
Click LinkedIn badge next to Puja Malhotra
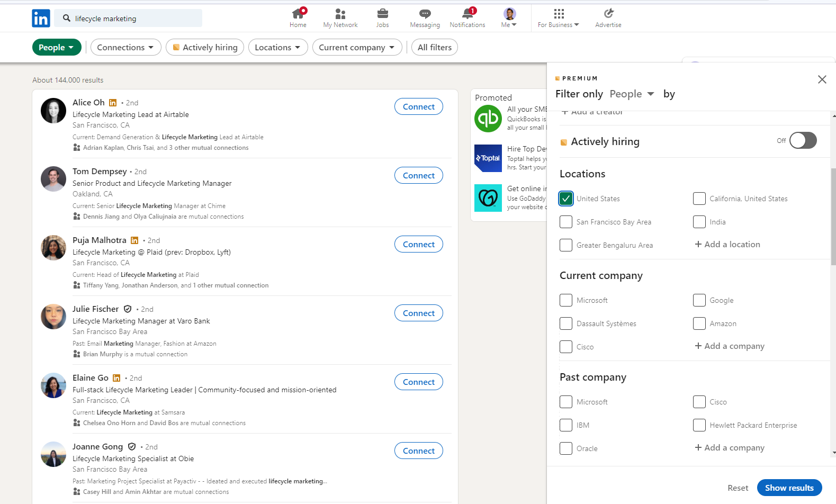tap(134, 240)
